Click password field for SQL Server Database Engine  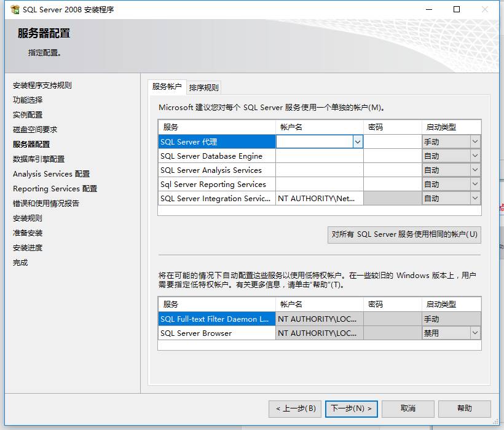[392, 156]
